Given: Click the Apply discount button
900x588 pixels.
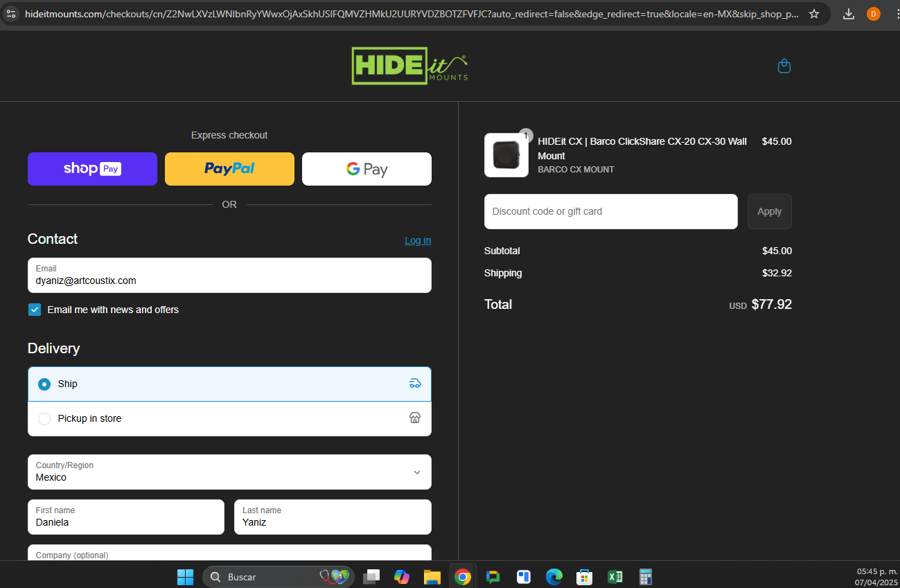Looking at the screenshot, I should click(769, 211).
